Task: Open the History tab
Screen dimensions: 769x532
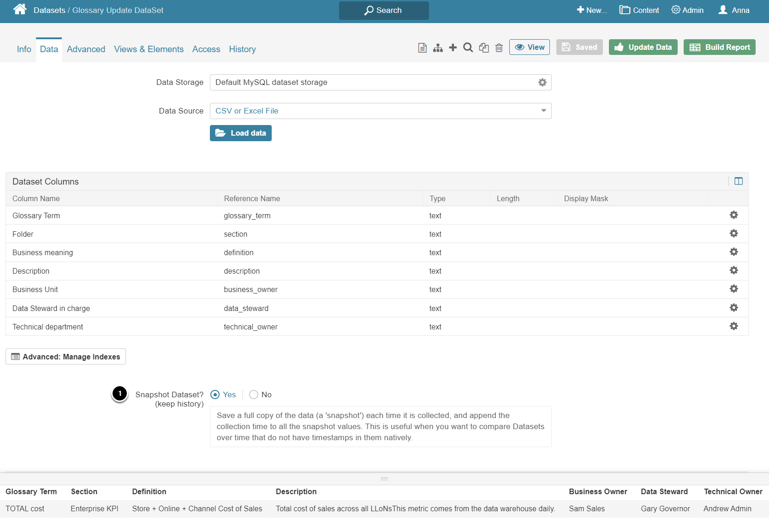Action: [242, 49]
